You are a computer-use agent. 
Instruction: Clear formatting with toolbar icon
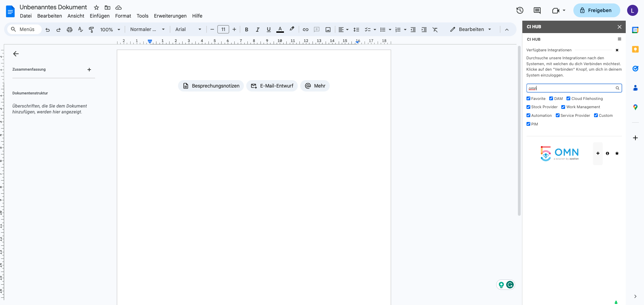[435, 30]
